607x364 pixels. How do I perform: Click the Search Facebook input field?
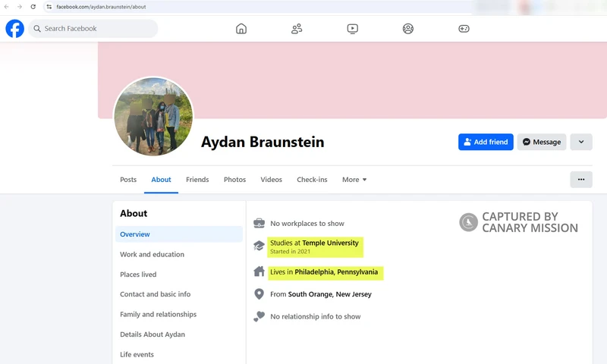click(x=93, y=29)
